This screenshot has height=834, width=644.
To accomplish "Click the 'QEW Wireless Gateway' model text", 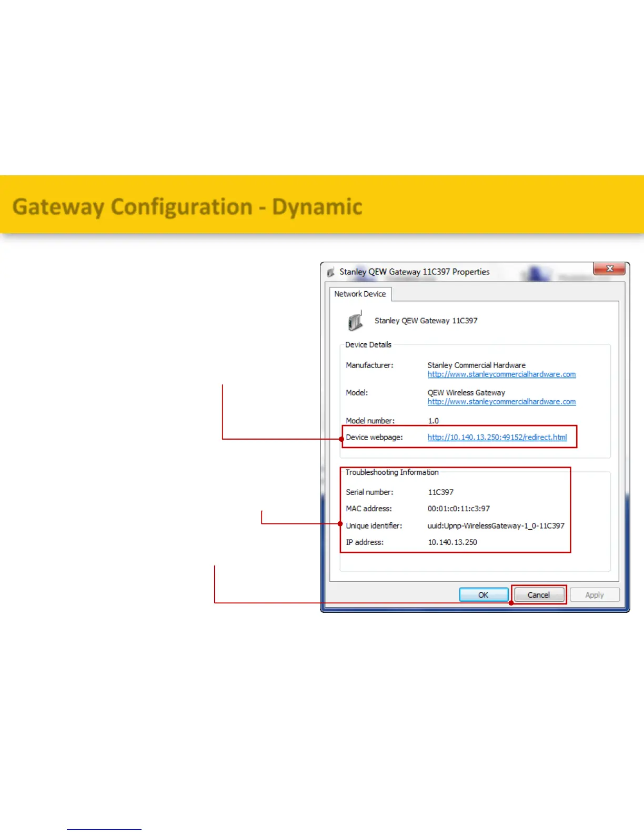I will tap(466, 393).
